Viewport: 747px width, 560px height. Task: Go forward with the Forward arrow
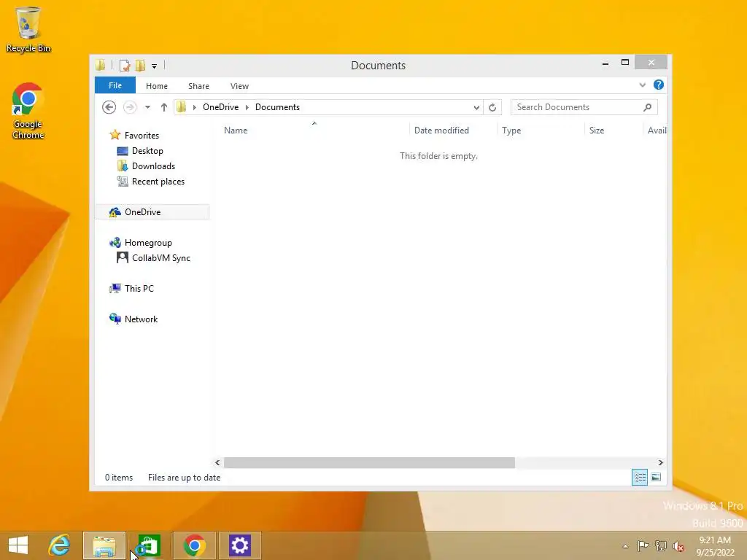click(x=130, y=107)
